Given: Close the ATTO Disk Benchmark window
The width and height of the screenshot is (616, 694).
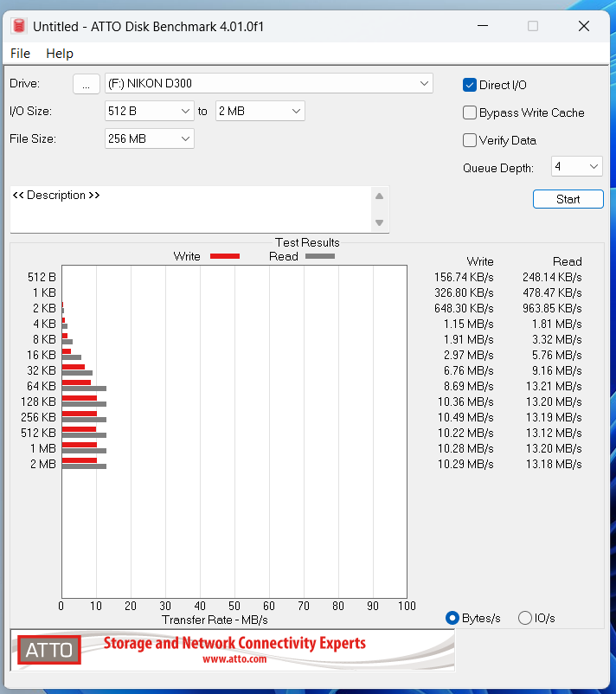Looking at the screenshot, I should coord(584,26).
